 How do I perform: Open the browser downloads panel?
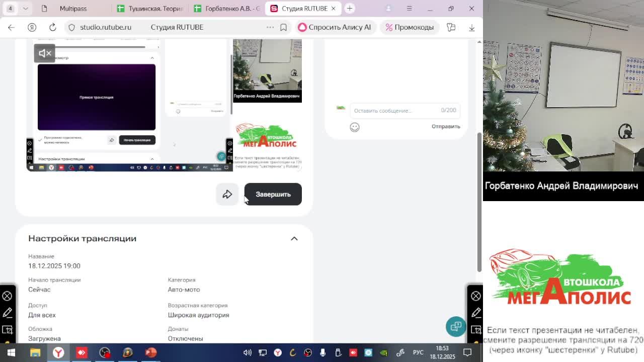(471, 27)
